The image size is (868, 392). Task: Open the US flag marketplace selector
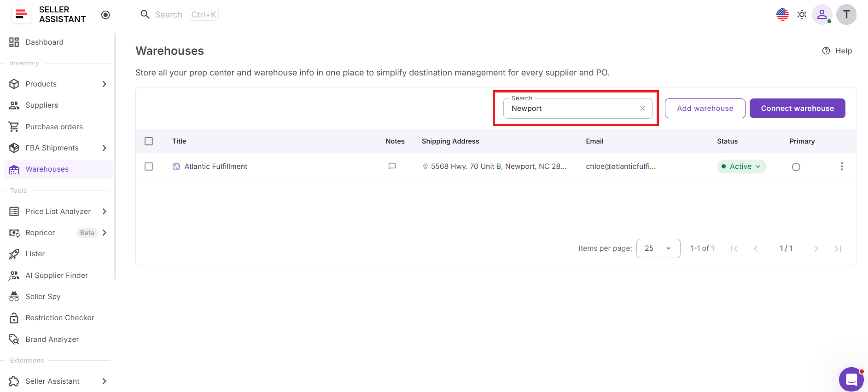pos(782,14)
